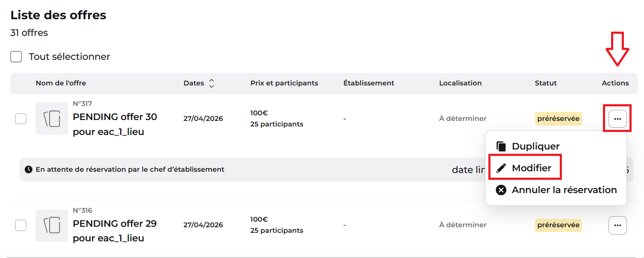Click the cancel reservation X icon
Viewport: 644px width, 258px height.
click(x=501, y=190)
